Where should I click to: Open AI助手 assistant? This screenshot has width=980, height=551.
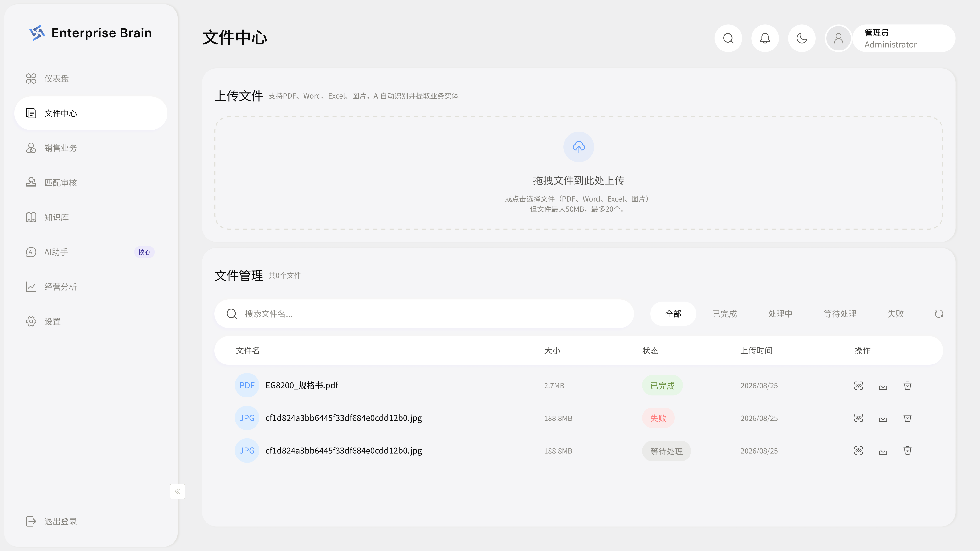(x=90, y=252)
